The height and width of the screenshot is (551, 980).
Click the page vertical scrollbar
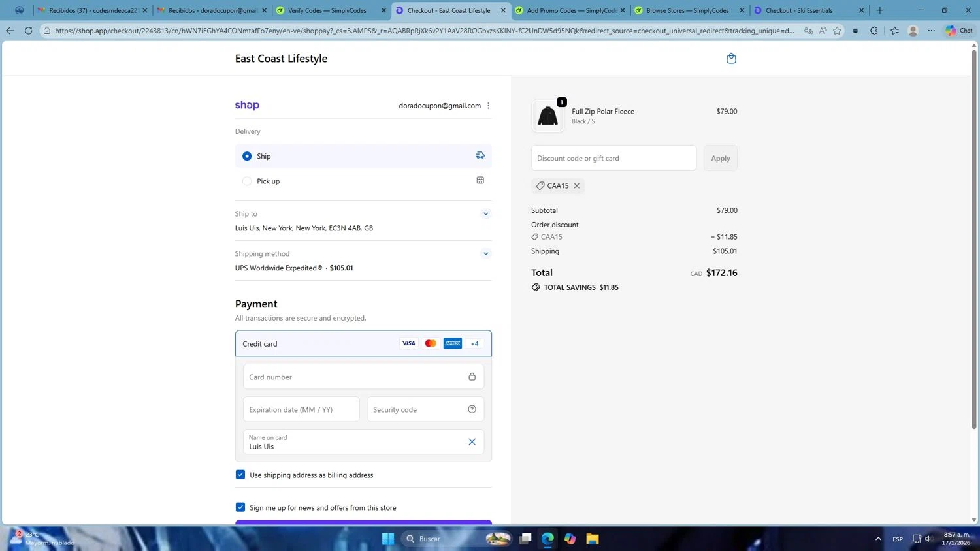click(973, 238)
